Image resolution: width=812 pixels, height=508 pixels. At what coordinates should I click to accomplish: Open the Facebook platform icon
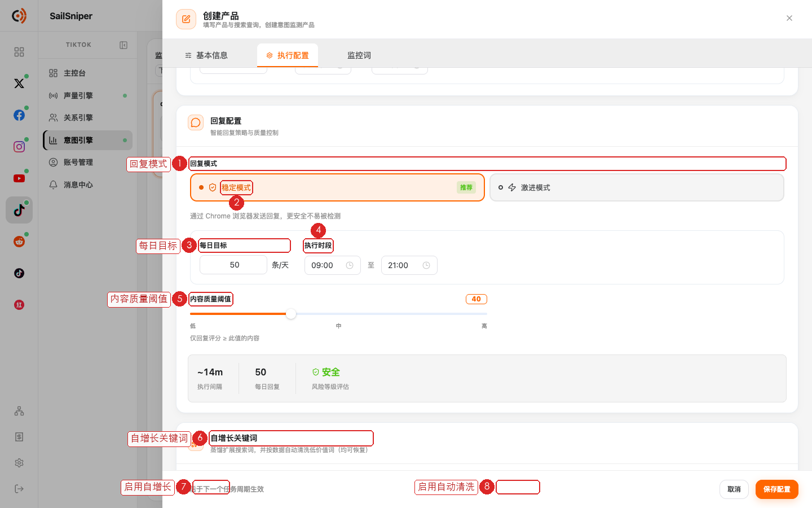tap(19, 115)
